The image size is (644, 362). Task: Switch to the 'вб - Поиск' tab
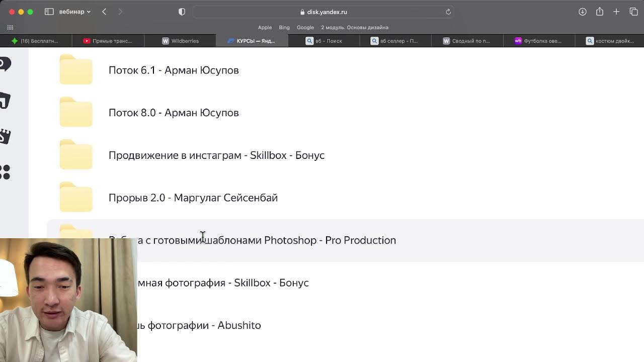pos(324,41)
